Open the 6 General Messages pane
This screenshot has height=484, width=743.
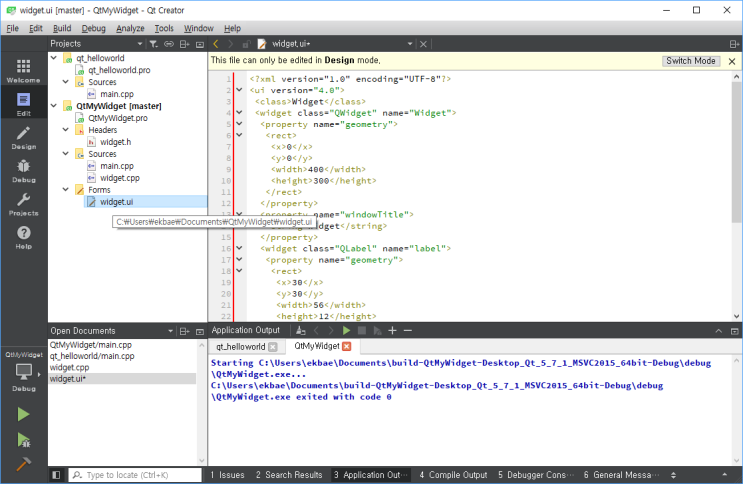[621, 475]
